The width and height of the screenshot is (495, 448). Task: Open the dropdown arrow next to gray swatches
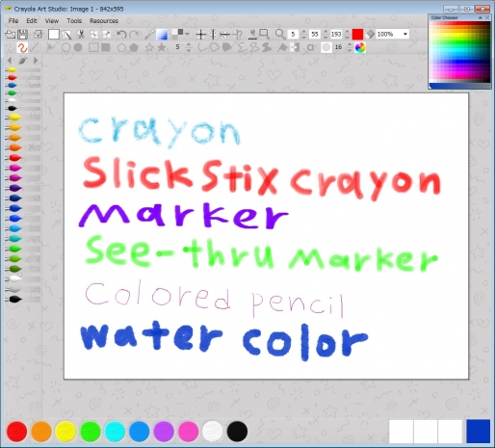(187, 34)
